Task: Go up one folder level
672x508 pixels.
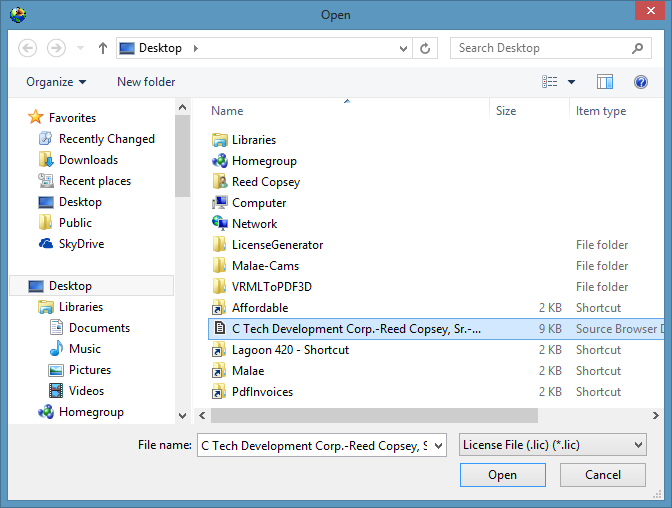Action: 102,48
